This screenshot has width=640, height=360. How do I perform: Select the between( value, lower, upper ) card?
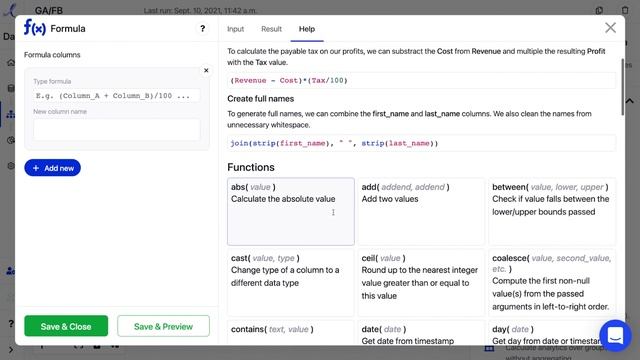(552, 211)
